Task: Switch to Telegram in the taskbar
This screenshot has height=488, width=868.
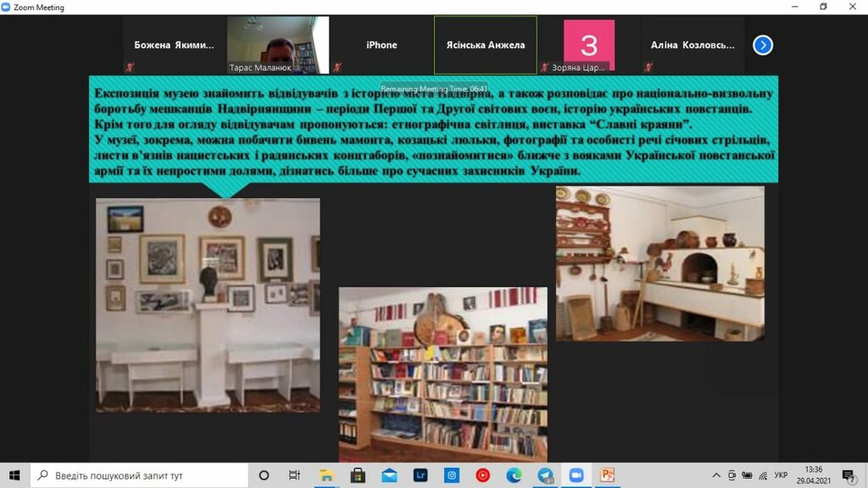Action: click(x=545, y=475)
